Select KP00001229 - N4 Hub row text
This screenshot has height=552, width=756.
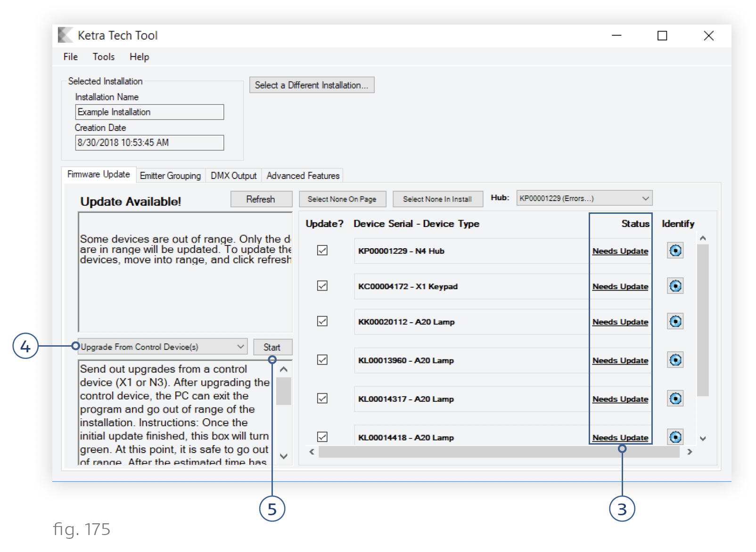click(401, 251)
